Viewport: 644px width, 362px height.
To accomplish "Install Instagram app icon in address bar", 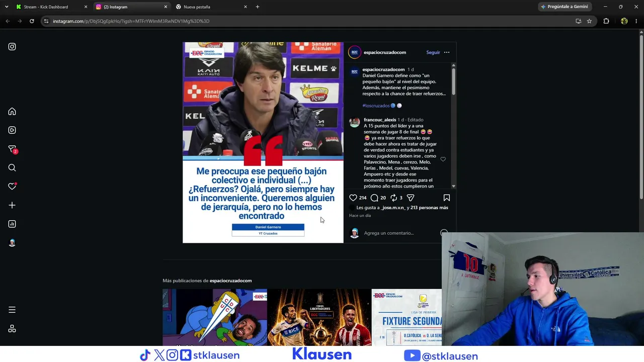I will pos(579,21).
